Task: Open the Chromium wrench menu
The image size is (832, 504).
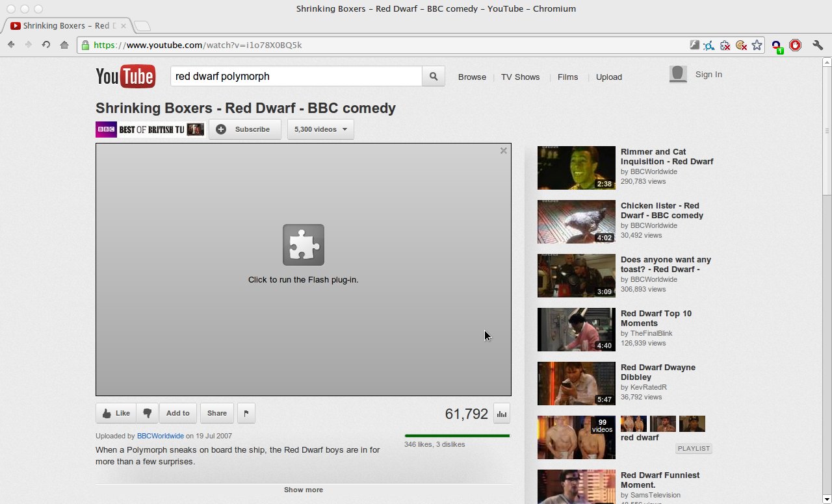Action: [x=818, y=45]
